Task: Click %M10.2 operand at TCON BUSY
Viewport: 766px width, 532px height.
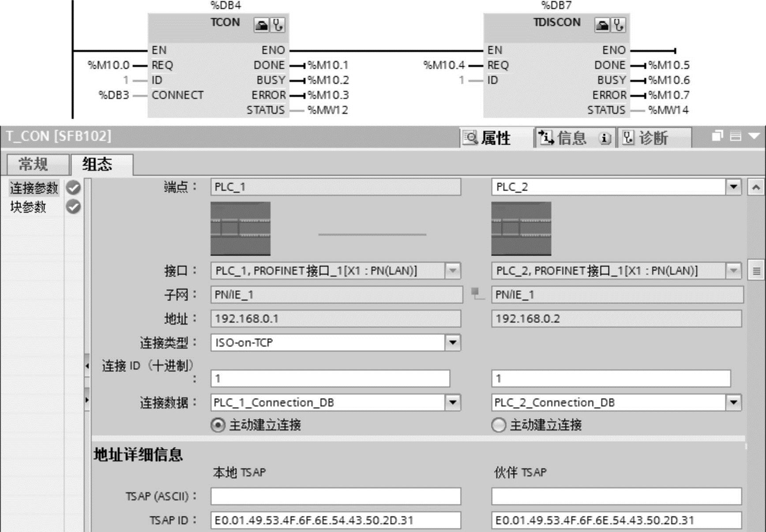Action: [x=328, y=80]
